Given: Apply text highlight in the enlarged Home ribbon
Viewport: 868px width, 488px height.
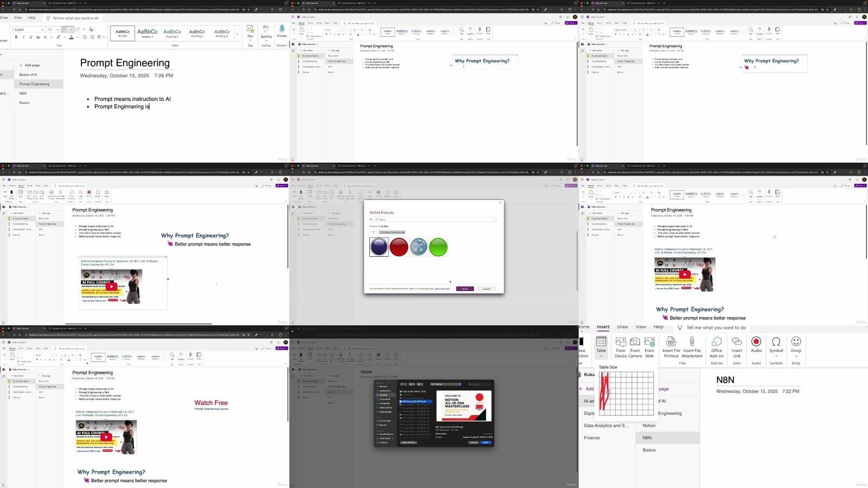Looking at the screenshot, I should coord(58,37).
